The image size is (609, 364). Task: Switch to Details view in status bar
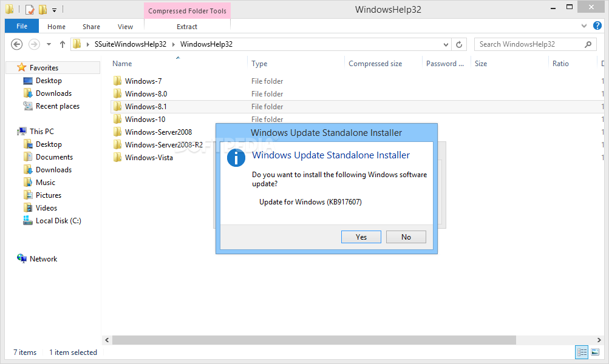pyautogui.click(x=582, y=352)
